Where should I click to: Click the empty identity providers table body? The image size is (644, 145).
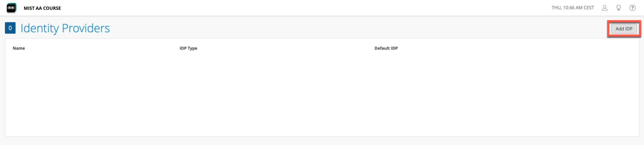pos(322,95)
